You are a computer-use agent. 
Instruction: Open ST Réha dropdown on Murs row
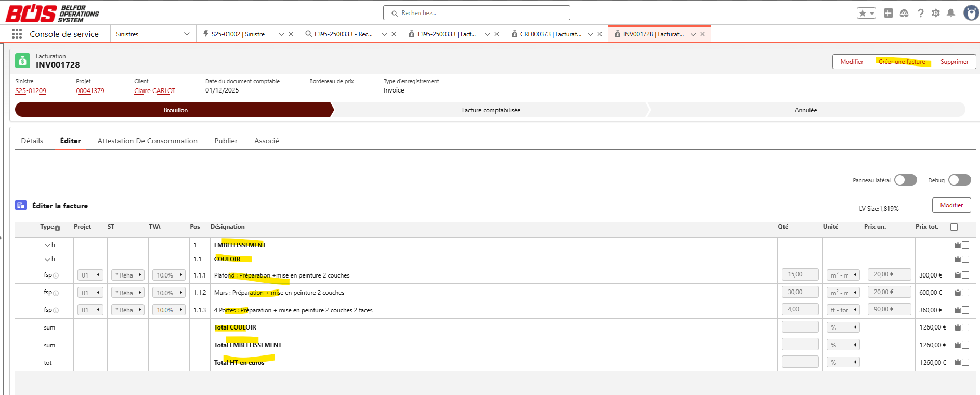(x=128, y=293)
